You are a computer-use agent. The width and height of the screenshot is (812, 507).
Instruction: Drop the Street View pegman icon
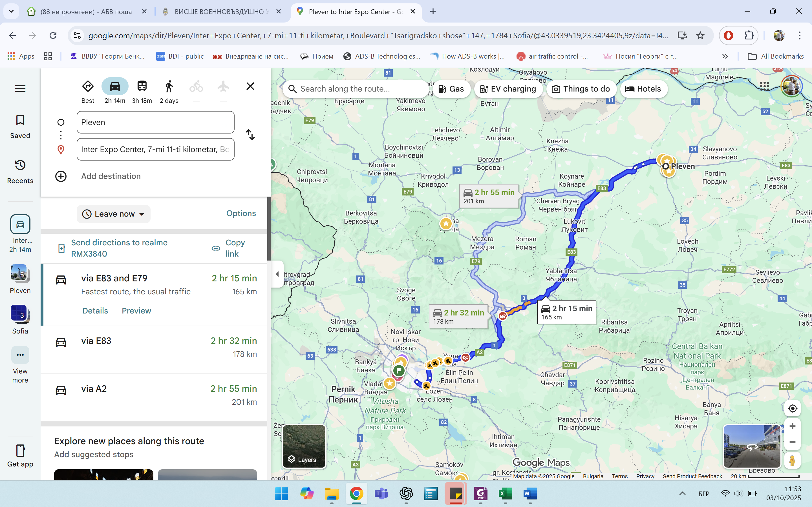coord(792,461)
